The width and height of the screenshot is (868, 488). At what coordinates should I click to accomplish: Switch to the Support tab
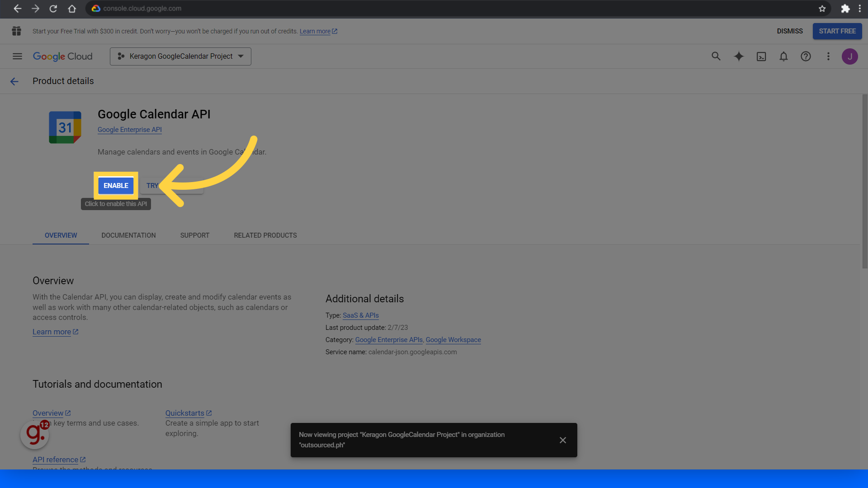(x=195, y=235)
